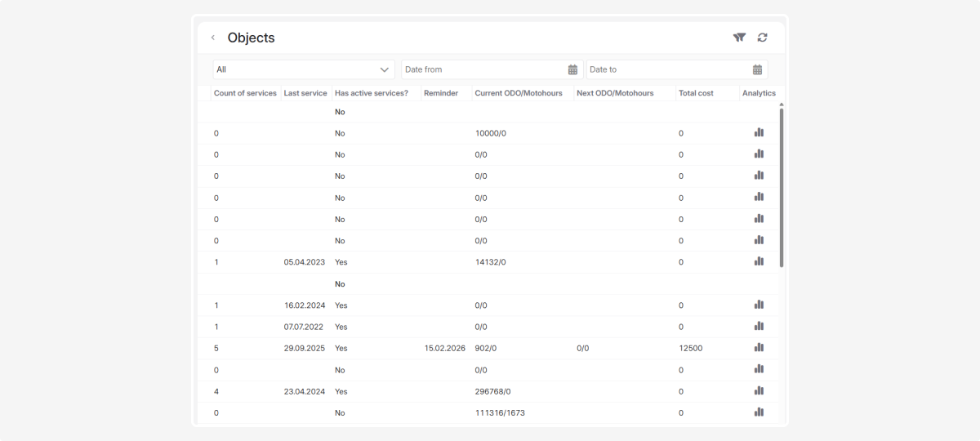The image size is (980, 441).
Task: Open analytics for the 296768/0 ODO row
Action: pos(759,390)
